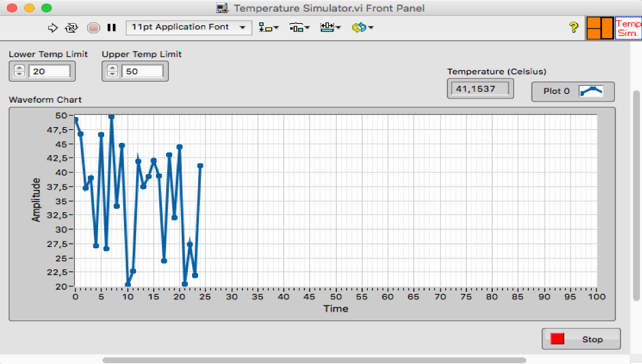Click the vertical scrollbar thumb
Viewport: 642px width, 364px height.
637,195
